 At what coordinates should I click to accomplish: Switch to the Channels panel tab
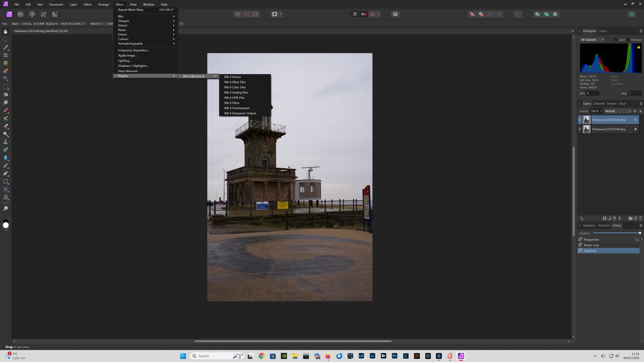point(599,104)
